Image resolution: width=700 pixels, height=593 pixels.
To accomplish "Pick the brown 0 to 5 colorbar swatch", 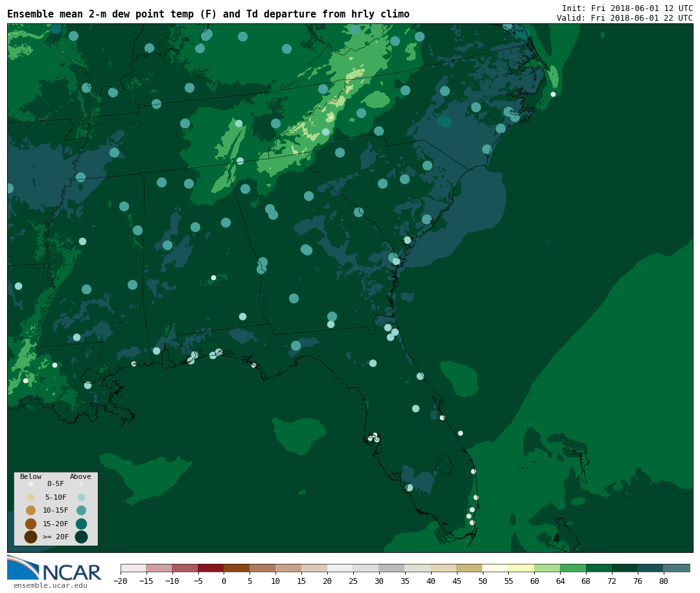I will 237,568.
